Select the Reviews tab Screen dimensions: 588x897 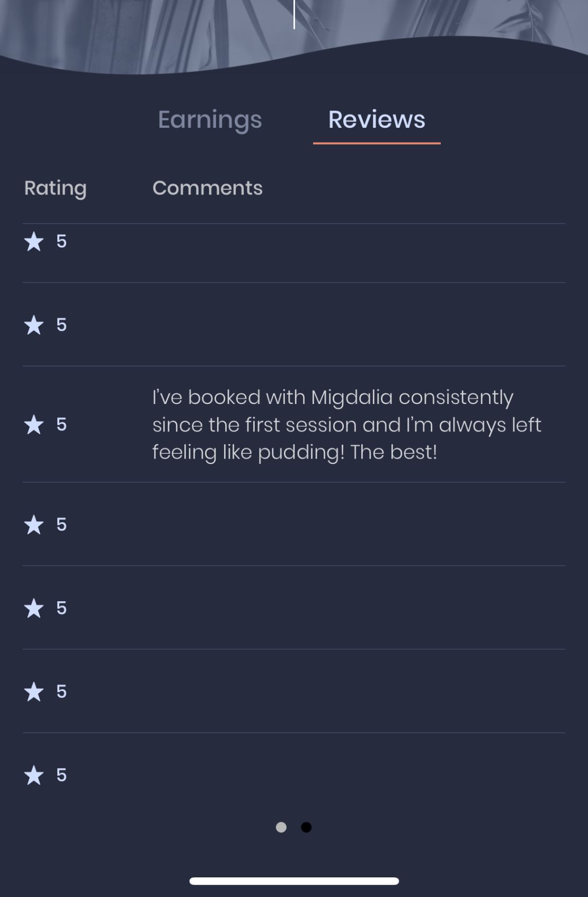tap(376, 120)
